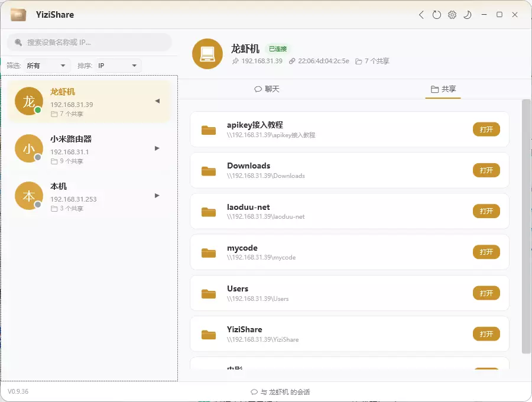Click the 与 龙虾机 的会话 status link
Viewport: 532px width, 402px height.
[x=280, y=392]
